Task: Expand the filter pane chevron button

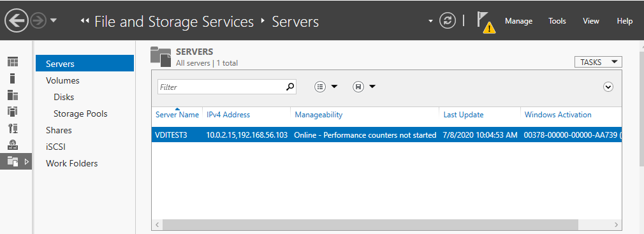Action: [x=608, y=87]
